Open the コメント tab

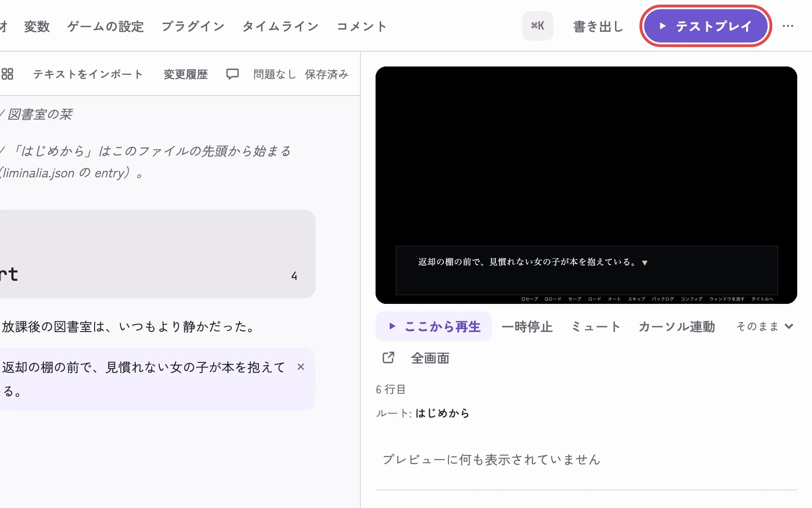coord(362,26)
